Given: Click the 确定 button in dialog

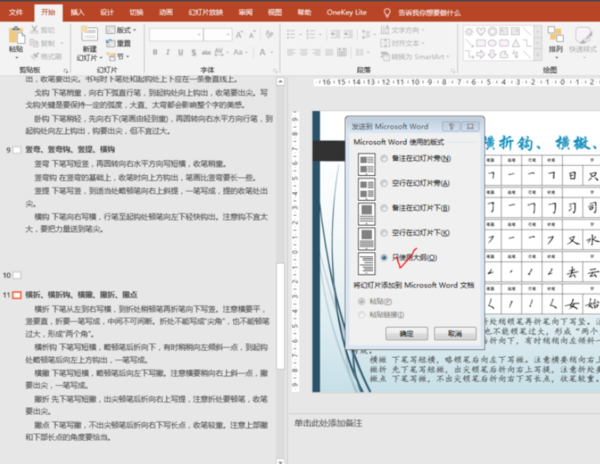Looking at the screenshot, I should (406, 334).
